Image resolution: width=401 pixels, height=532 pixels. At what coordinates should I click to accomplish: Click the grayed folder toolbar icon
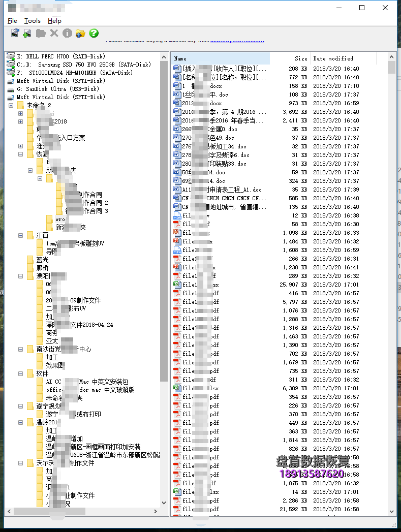click(41, 33)
